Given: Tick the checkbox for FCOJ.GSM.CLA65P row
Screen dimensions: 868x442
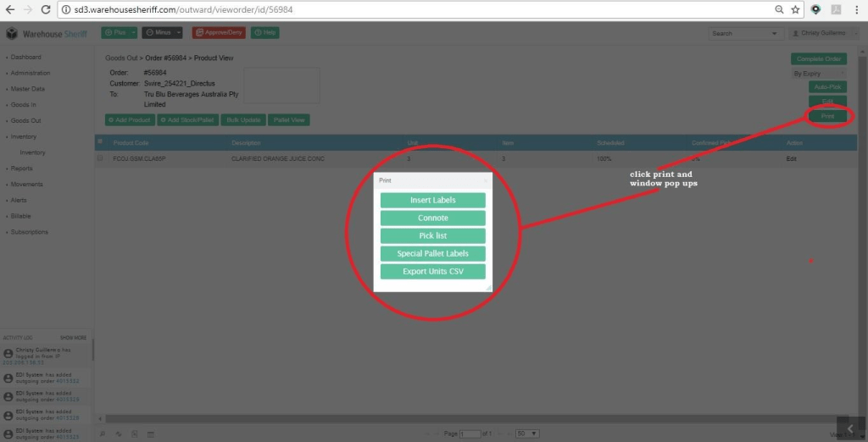Looking at the screenshot, I should [x=100, y=158].
